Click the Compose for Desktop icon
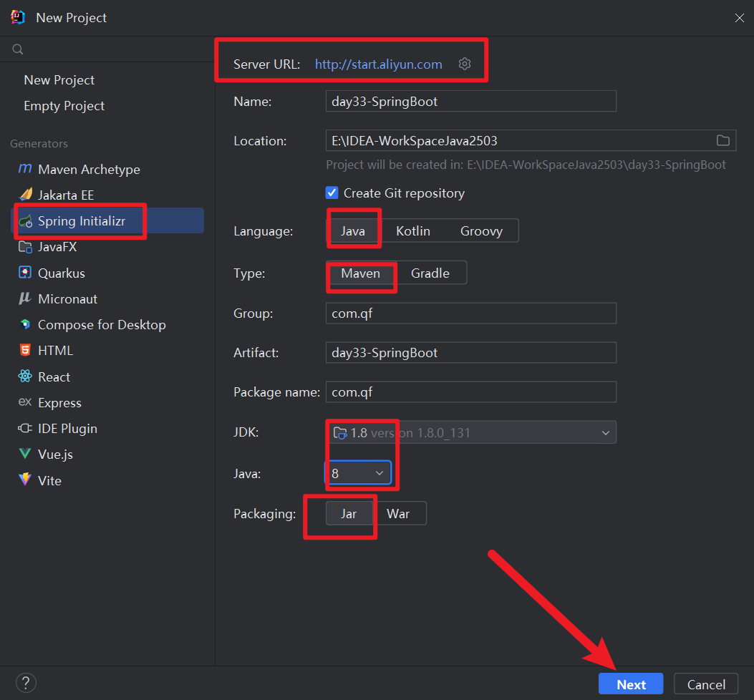 click(26, 324)
